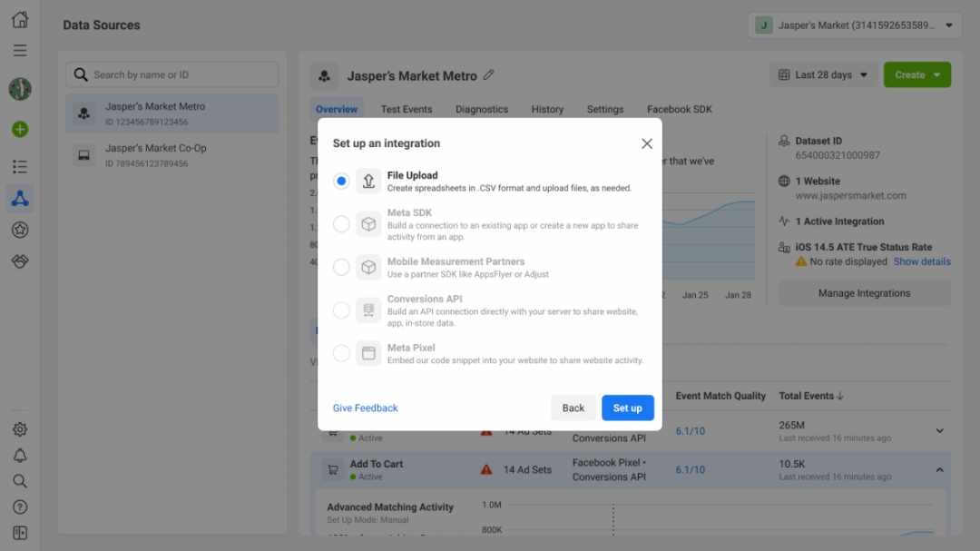The height and width of the screenshot is (551, 980).
Task: Select the Mobile Measurement Partners radio button
Action: [x=341, y=267]
